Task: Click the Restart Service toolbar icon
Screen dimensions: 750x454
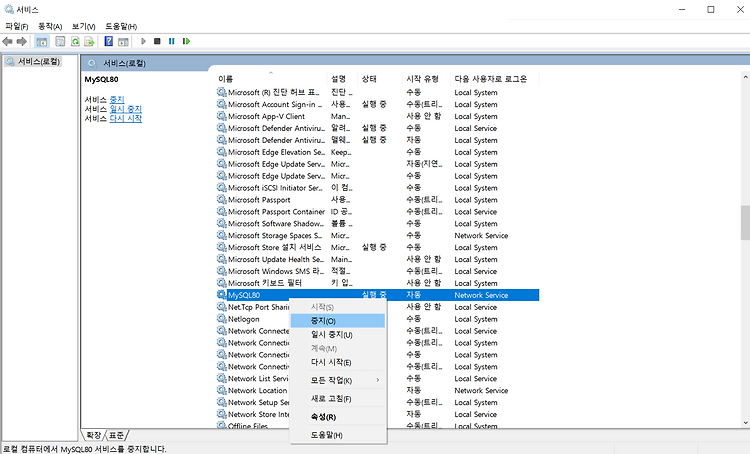Action: pyautogui.click(x=186, y=42)
